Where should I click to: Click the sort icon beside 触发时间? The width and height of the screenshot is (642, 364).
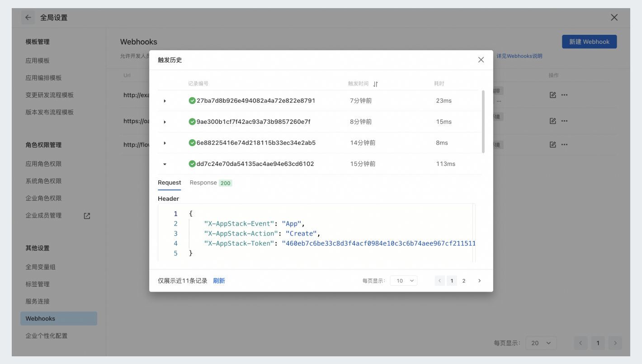[375, 84]
